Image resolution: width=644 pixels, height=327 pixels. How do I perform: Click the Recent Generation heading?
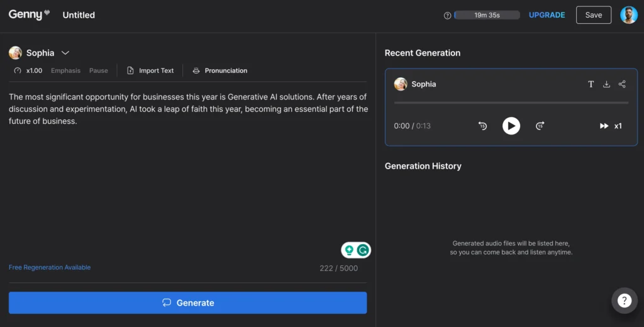[x=423, y=53]
